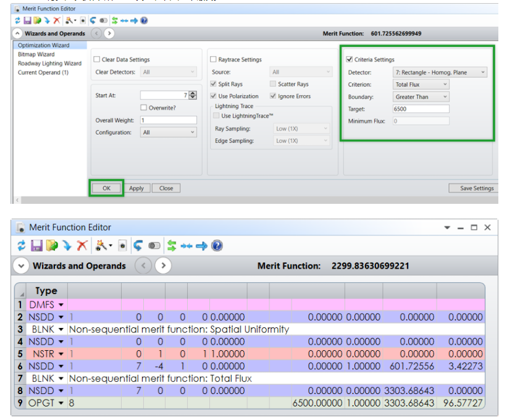The image size is (507, 420).
Task: Select the Save merit function icon
Action: pos(28,19)
